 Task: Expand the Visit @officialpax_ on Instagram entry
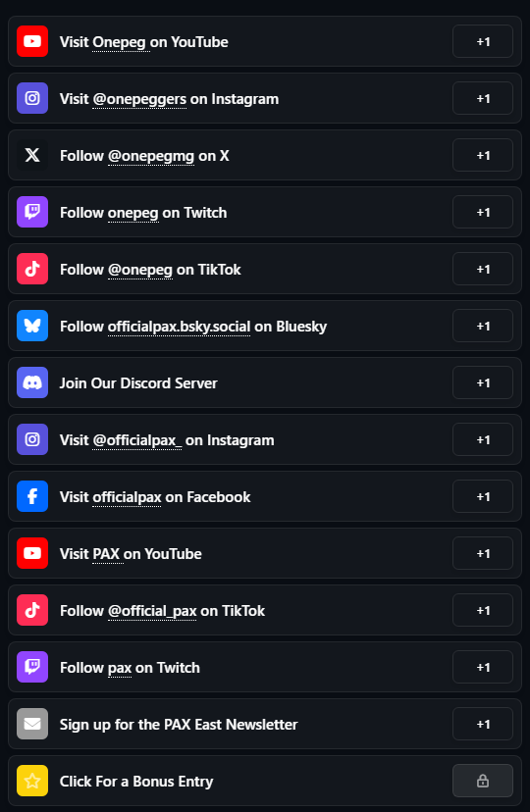click(x=265, y=439)
